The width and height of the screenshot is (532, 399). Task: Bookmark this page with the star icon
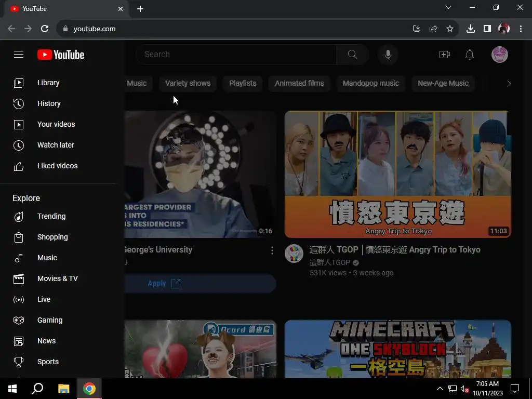point(450,29)
